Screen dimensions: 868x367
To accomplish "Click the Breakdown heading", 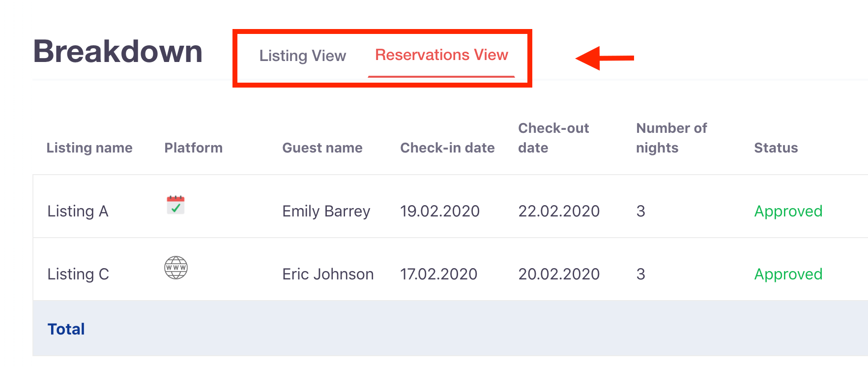I will click(118, 51).
